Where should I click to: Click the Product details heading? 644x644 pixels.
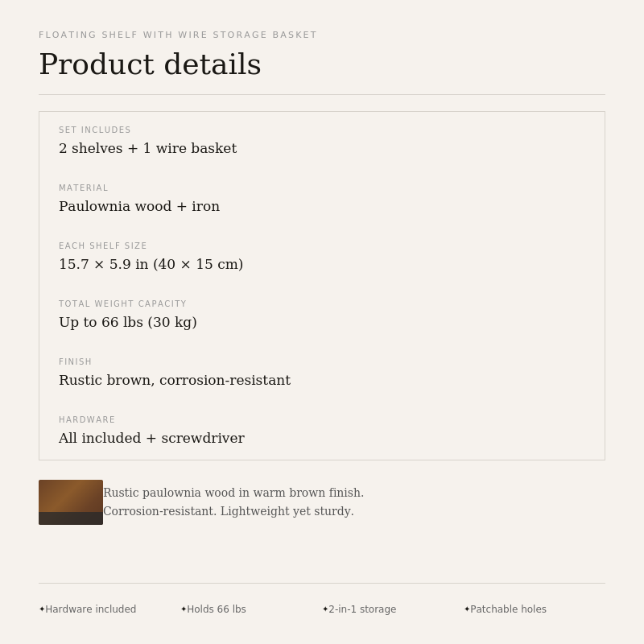pyautogui.click(x=150, y=64)
